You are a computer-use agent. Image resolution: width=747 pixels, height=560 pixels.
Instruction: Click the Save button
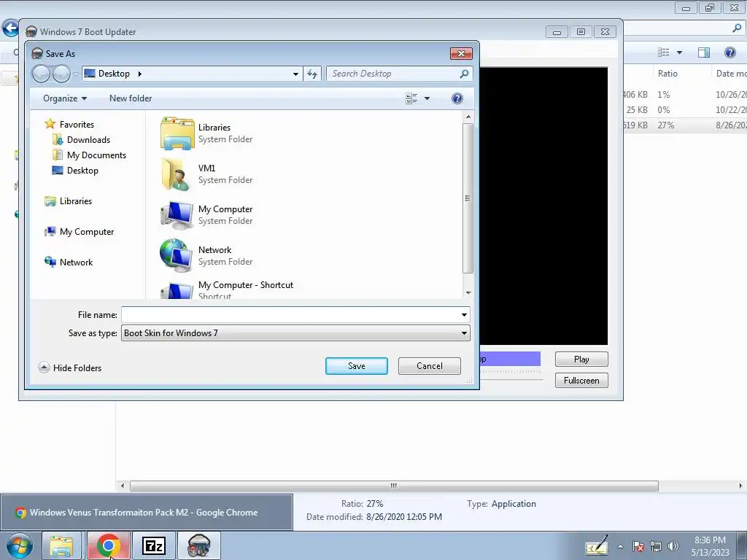356,366
